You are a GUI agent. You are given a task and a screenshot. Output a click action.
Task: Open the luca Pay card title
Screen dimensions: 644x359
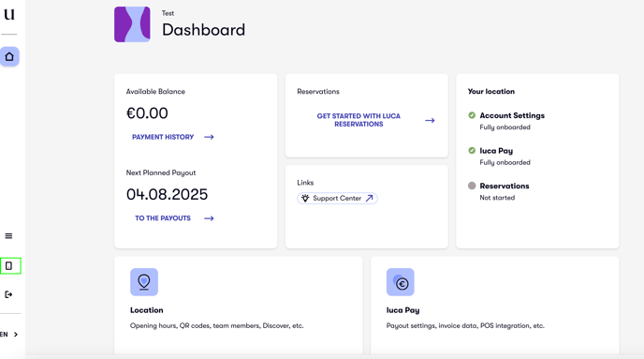(x=402, y=310)
